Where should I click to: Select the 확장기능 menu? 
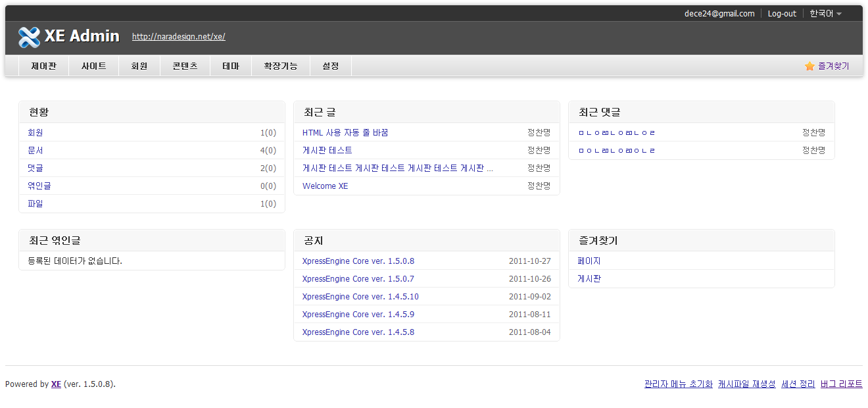point(281,66)
